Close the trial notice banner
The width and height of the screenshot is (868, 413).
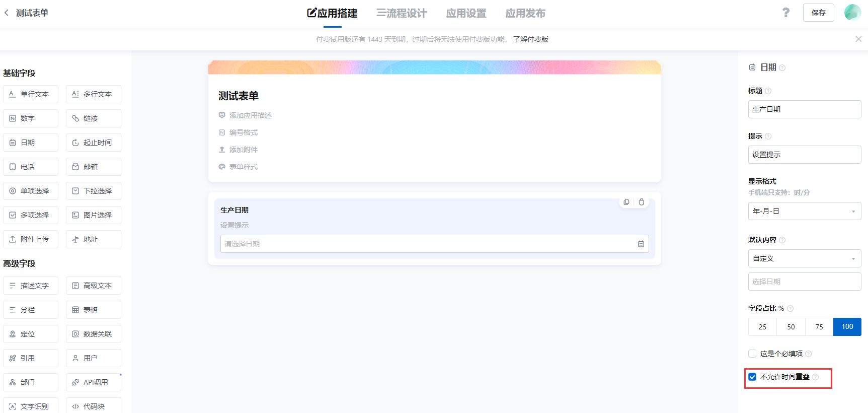858,39
